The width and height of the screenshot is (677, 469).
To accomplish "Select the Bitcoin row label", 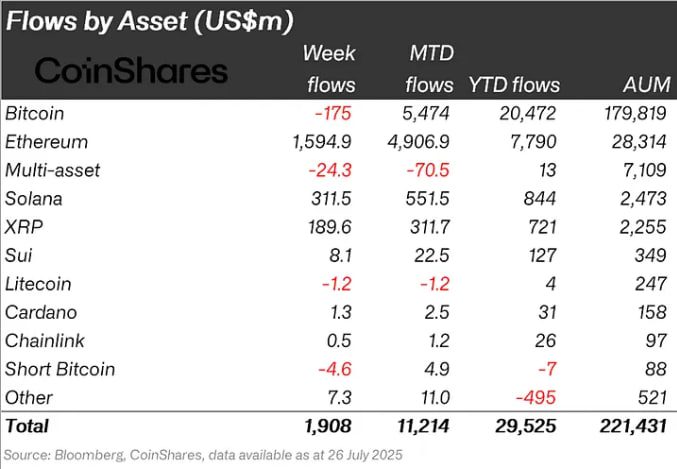I will [x=35, y=114].
